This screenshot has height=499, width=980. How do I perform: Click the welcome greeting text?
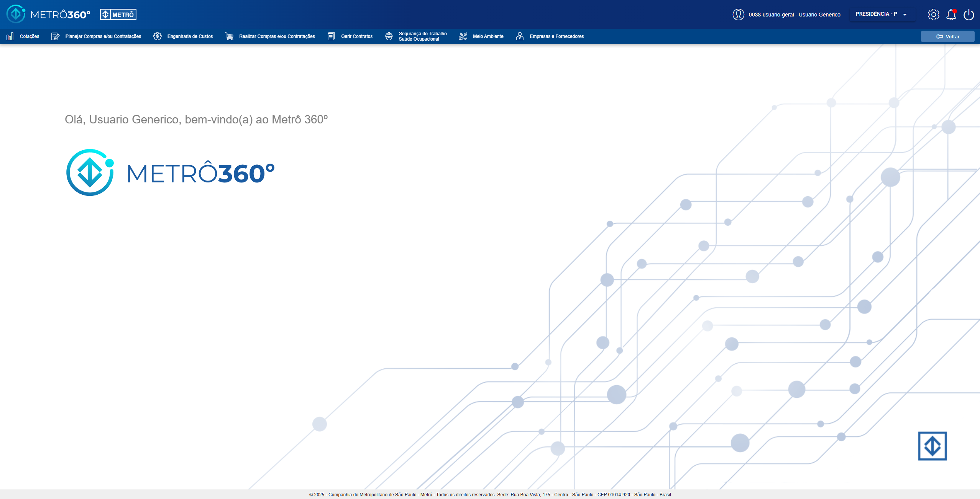(196, 120)
